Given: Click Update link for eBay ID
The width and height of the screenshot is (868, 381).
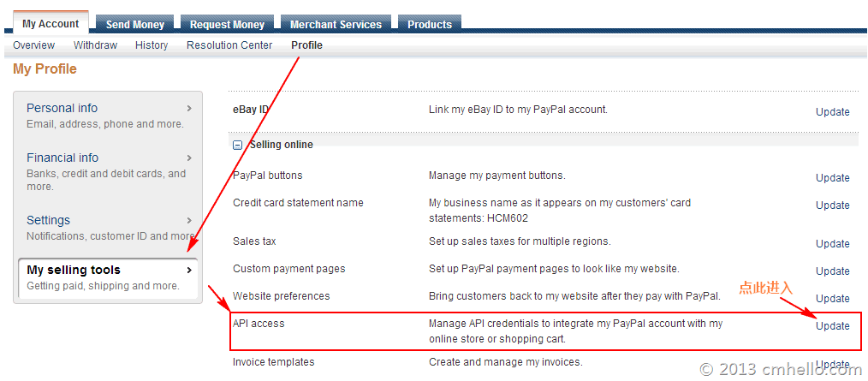Looking at the screenshot, I should coord(833,112).
